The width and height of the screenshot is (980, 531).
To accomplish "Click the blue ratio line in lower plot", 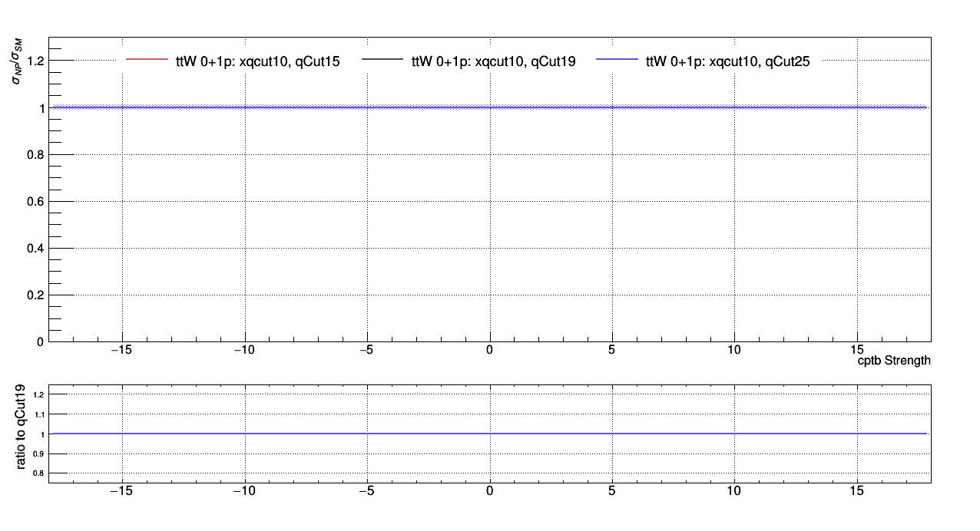I will 490,434.
